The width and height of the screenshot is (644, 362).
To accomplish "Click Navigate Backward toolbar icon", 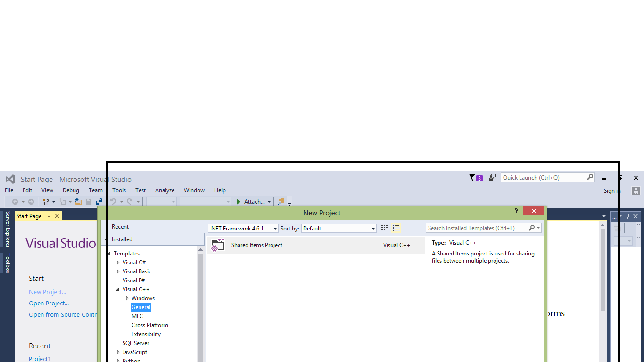I will (15, 202).
